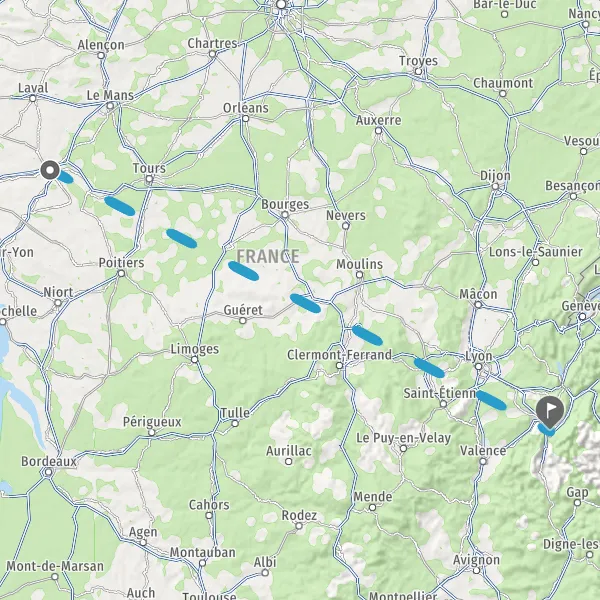Select the Avignon city marker

tap(476, 570)
